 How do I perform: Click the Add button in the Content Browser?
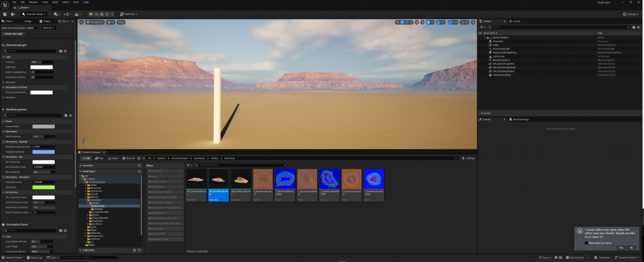(86, 158)
